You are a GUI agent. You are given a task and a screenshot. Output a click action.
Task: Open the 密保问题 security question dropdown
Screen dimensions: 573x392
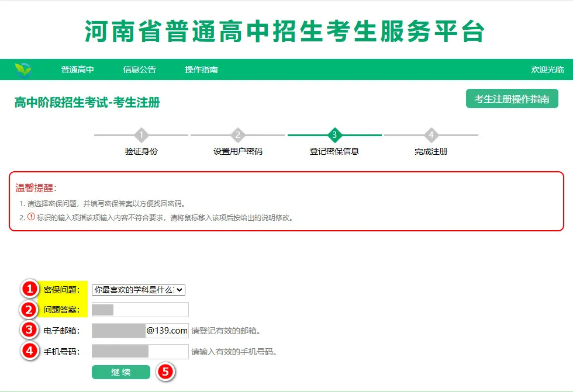pos(139,289)
